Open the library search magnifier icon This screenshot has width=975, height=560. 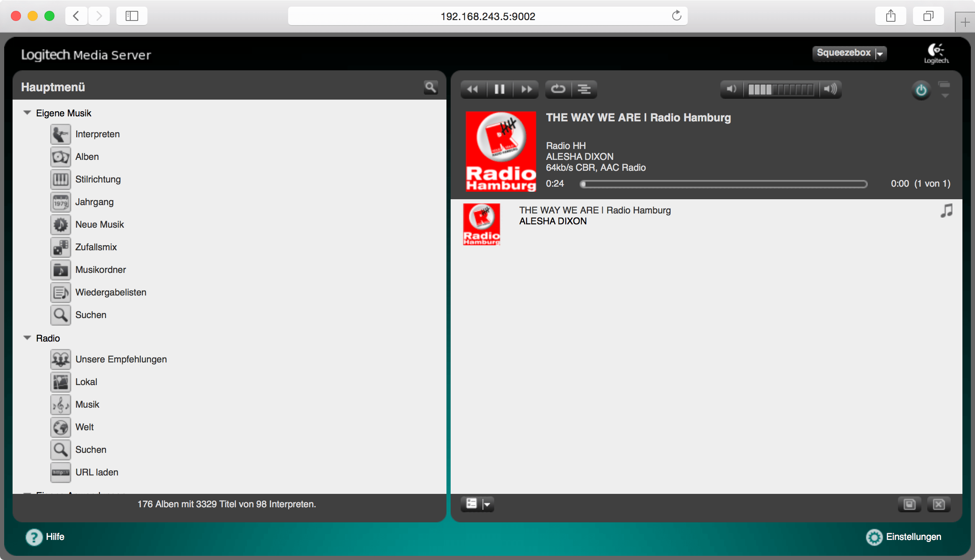[431, 87]
